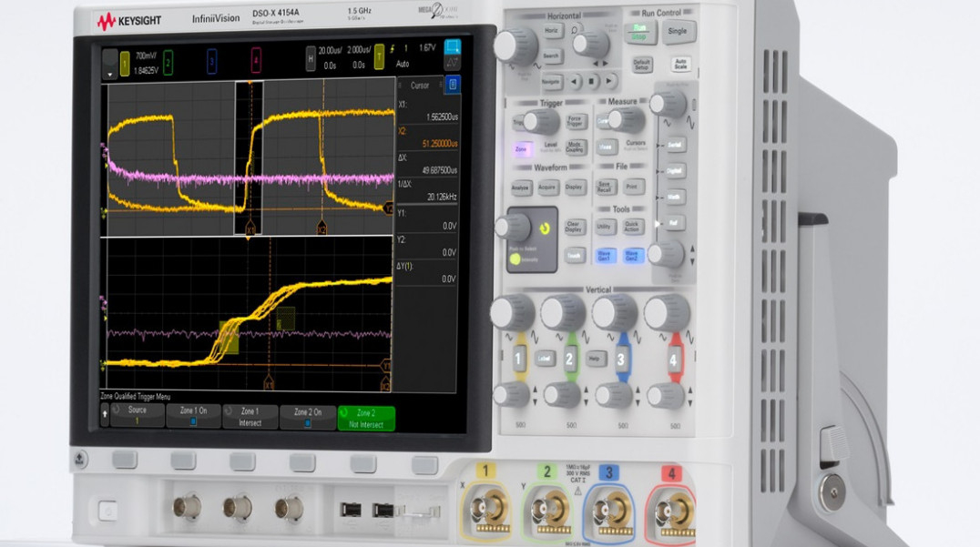Hit the Force Trigger button

click(x=575, y=121)
